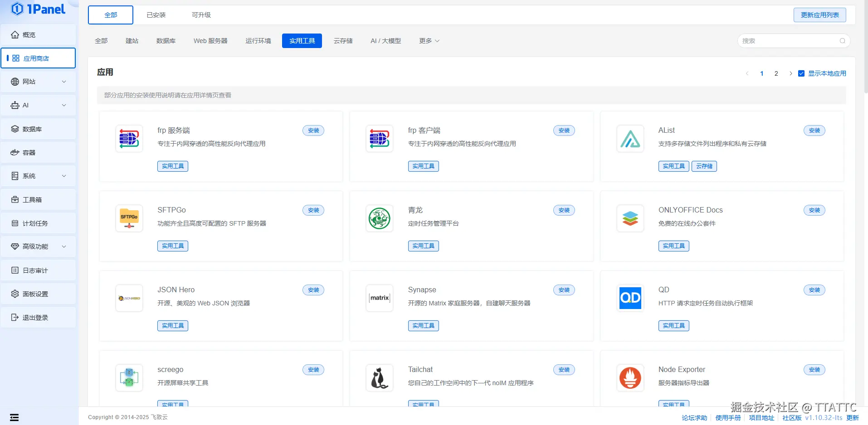Switch to the 全部 top tab
The height and width of the screenshot is (425, 868).
pos(111,15)
